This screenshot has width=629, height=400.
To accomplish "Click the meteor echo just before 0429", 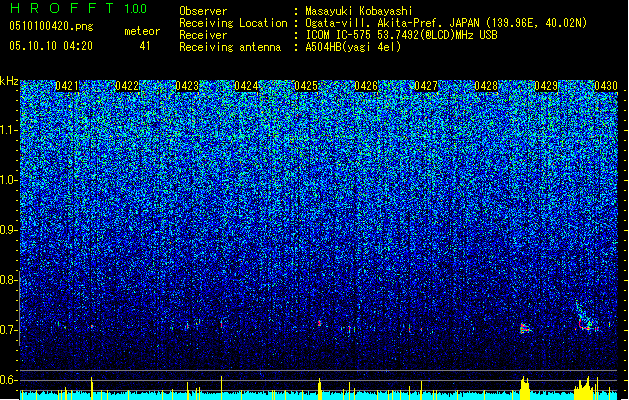I will tap(525, 328).
